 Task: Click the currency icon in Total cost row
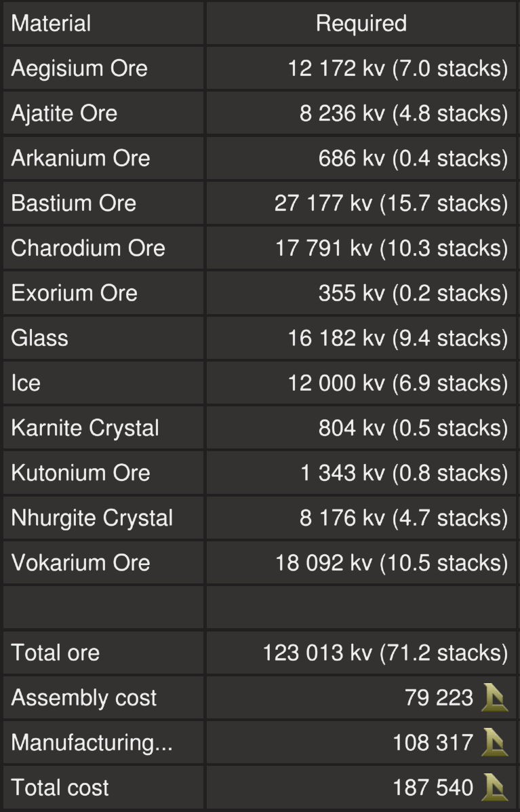pos(494,788)
